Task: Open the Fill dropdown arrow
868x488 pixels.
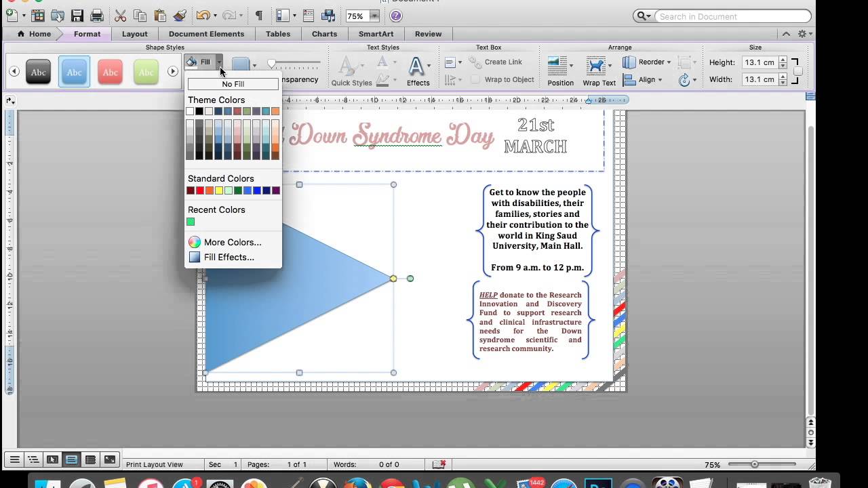Action: pos(219,62)
